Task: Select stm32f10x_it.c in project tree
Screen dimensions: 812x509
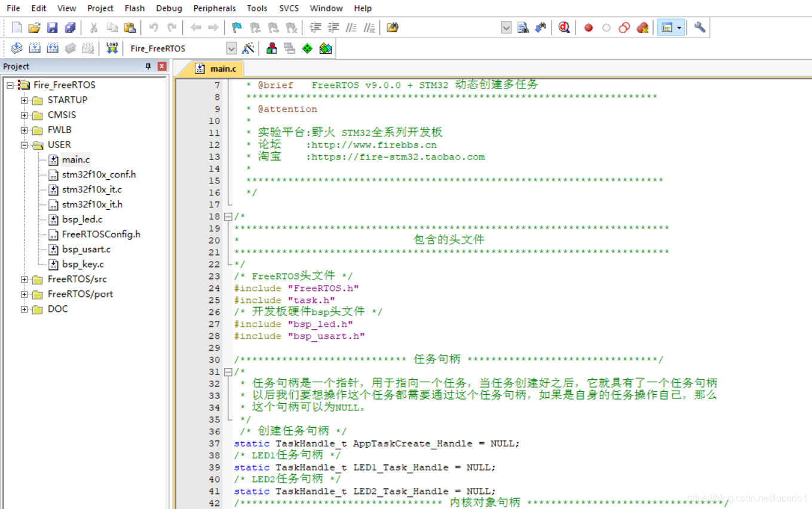Action: click(91, 189)
